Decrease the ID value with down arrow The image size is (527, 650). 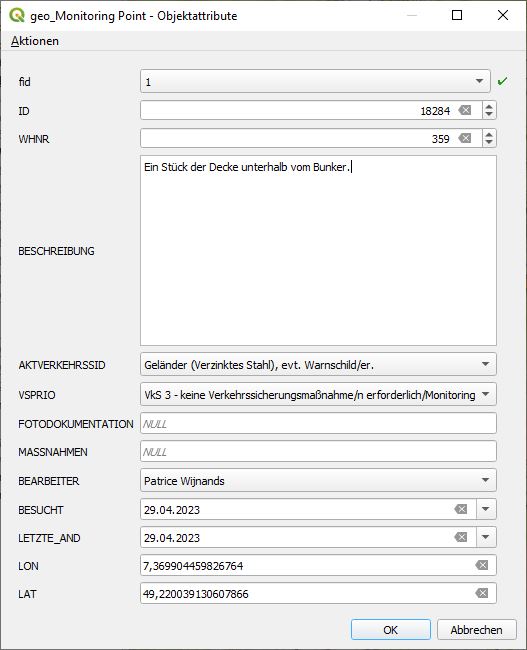[x=489, y=114]
